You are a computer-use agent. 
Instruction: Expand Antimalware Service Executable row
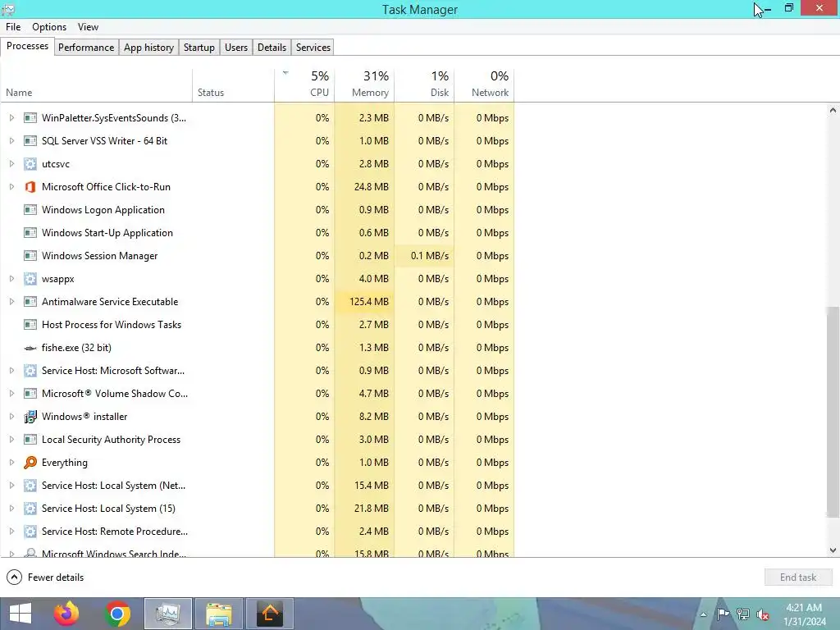pyautogui.click(x=11, y=302)
